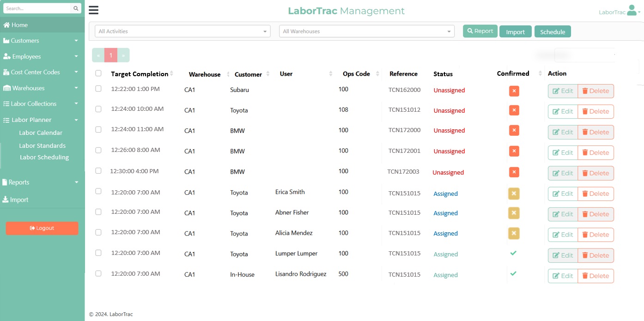This screenshot has width=644, height=321.
Task: Expand the Employees sidebar menu
Action: tap(42, 56)
